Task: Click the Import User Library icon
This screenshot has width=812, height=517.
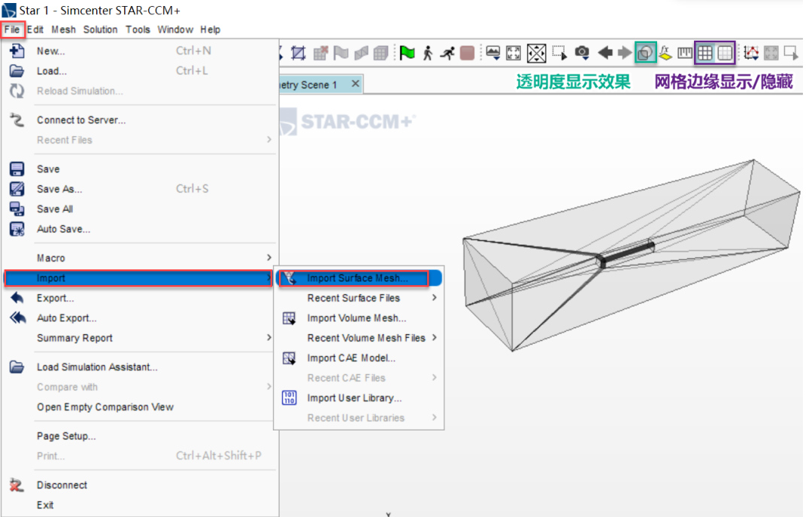Action: [x=289, y=398]
